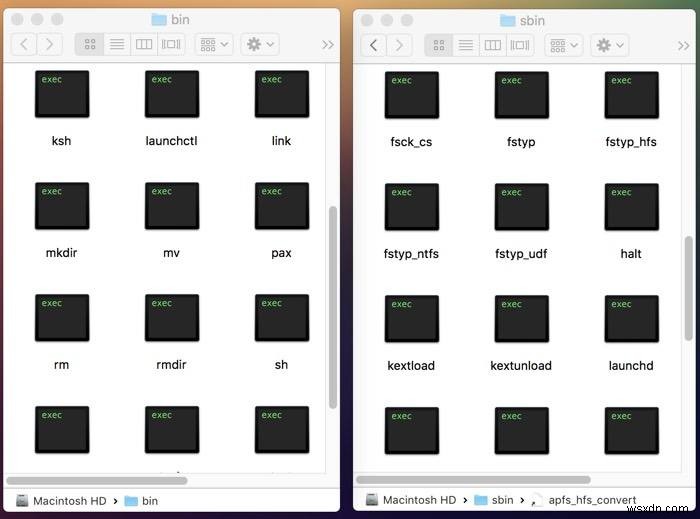This screenshot has width=700, height=519.
Task: Open action gear menu in sbin window
Action: [x=610, y=45]
